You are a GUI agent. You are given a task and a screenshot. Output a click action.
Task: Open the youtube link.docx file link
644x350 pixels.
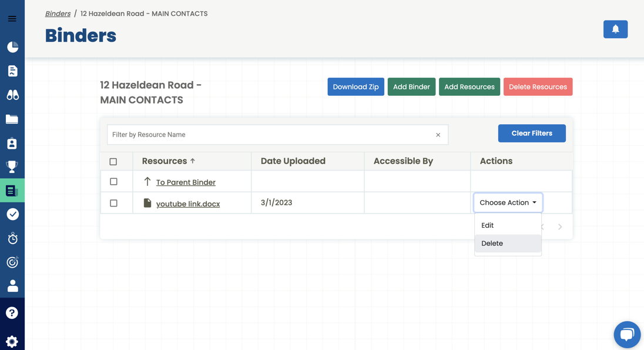[188, 204]
